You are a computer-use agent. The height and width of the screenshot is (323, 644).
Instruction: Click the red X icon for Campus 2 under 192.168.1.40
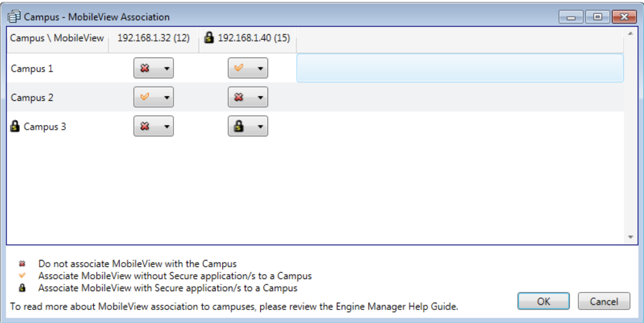(x=239, y=97)
